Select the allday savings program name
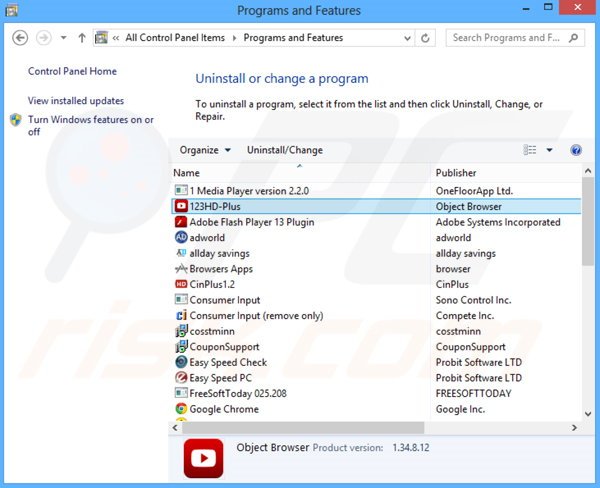Screen dimensions: 600x488 (x=219, y=253)
